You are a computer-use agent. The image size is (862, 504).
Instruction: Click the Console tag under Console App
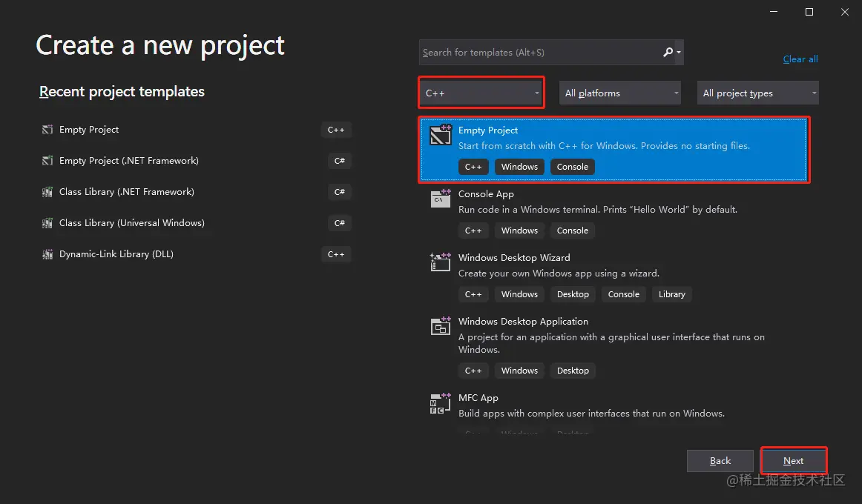pyautogui.click(x=572, y=231)
